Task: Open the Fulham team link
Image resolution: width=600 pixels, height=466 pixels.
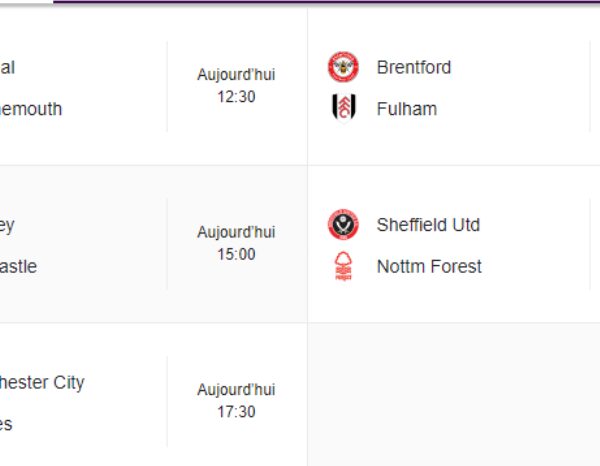Action: [x=407, y=109]
